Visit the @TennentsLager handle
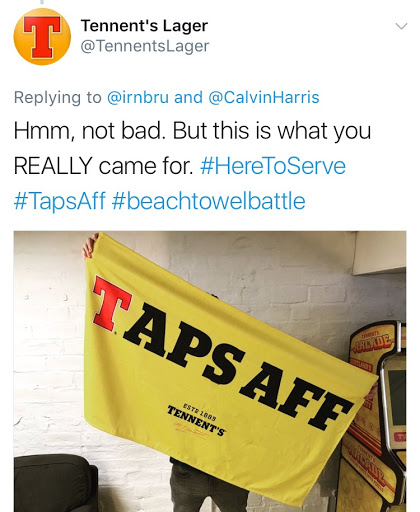 pyautogui.click(x=145, y=46)
